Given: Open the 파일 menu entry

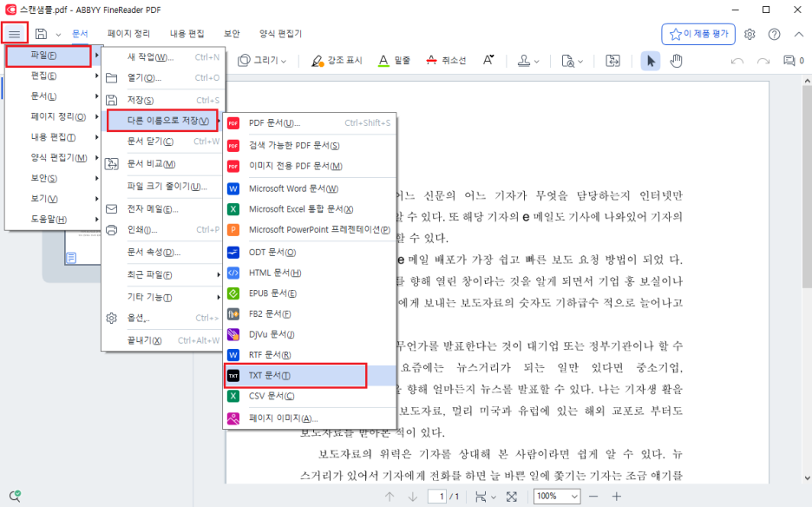Looking at the screenshot, I should pos(49,56).
